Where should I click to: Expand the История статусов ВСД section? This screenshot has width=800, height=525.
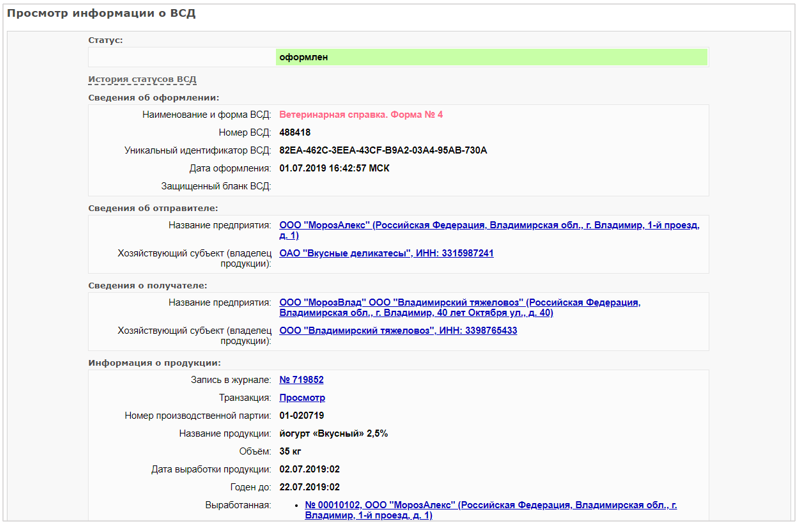click(x=141, y=79)
